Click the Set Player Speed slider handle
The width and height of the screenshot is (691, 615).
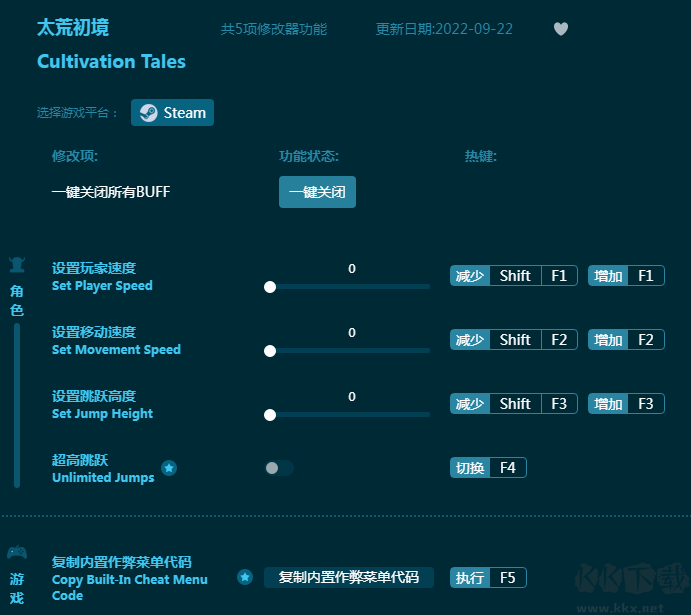pos(270,287)
